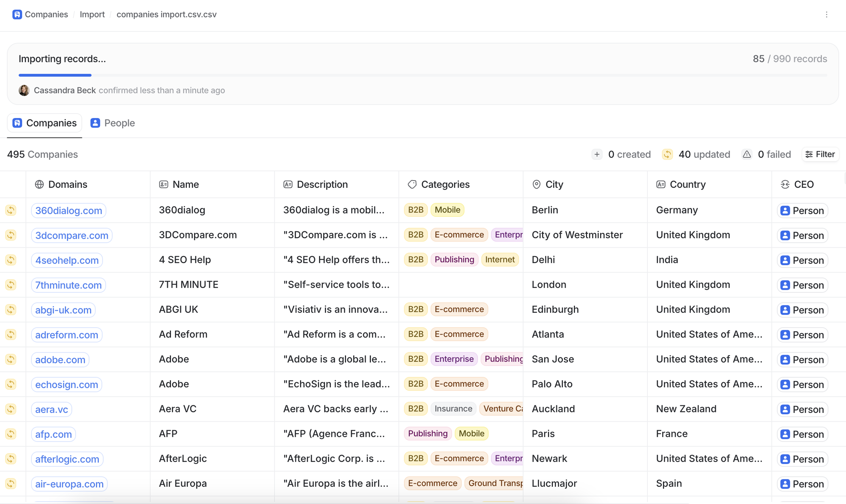Click the created plus icon in stats

(597, 155)
